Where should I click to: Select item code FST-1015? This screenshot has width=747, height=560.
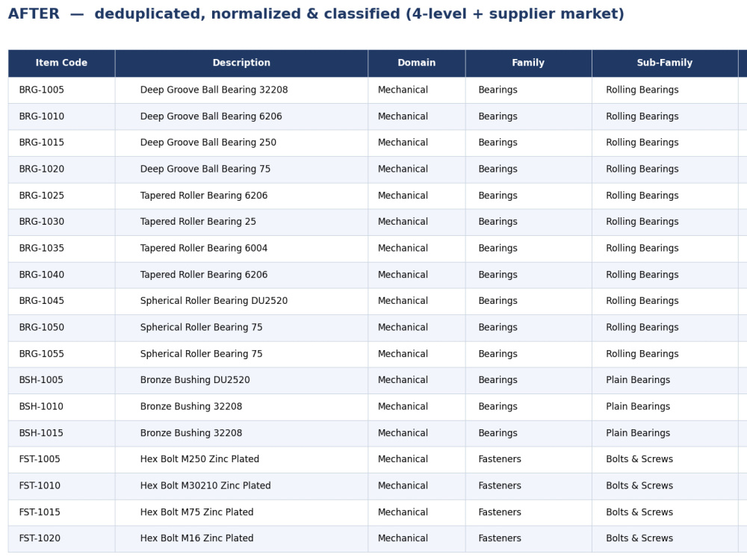(x=40, y=512)
